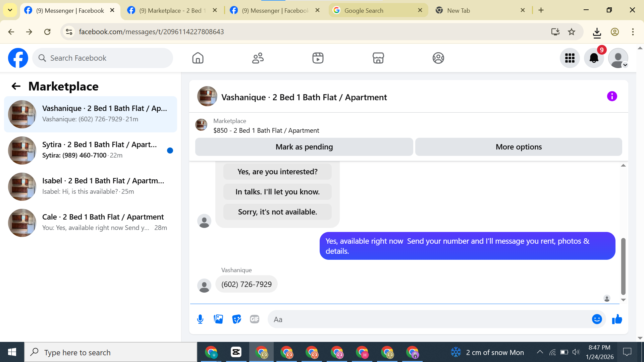Bookmark this page with the star icon
Viewport: 644px width, 362px height.
[x=572, y=32]
